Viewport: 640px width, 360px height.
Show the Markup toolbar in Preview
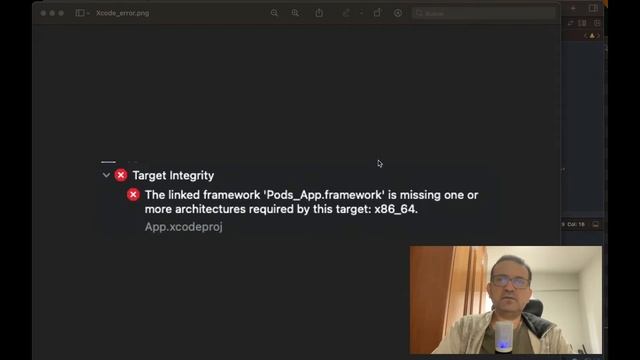pyautogui.click(x=398, y=13)
